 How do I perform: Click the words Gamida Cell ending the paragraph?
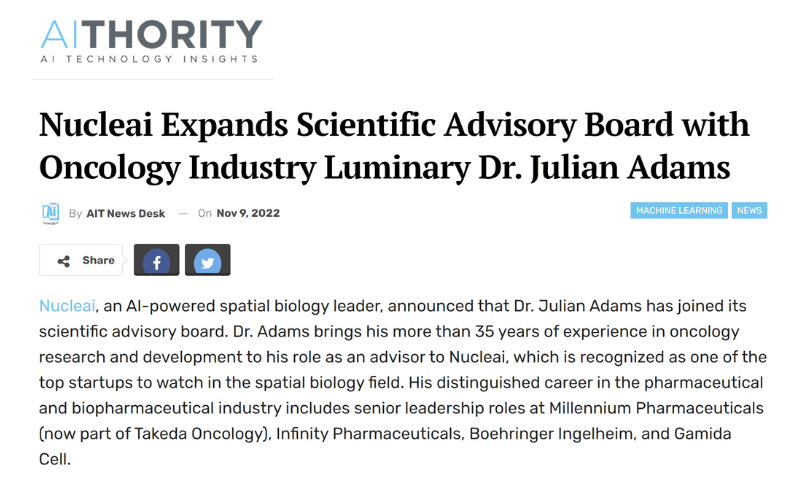703,434
